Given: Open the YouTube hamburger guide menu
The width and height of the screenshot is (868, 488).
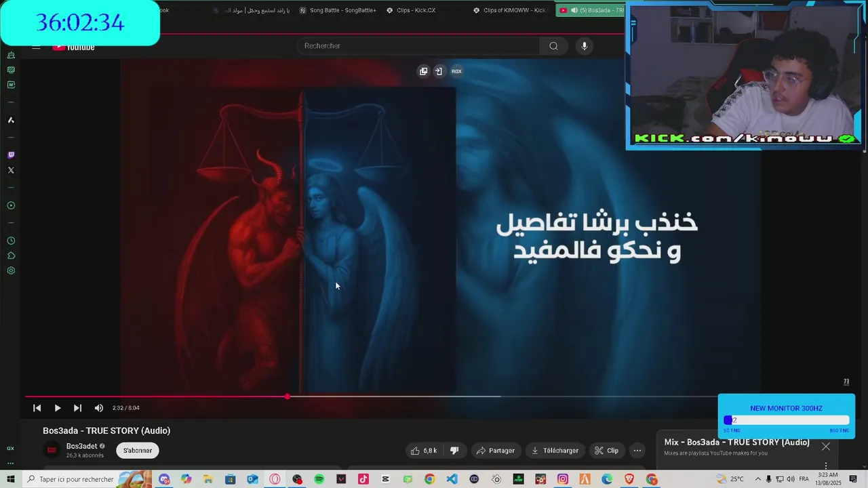Looking at the screenshot, I should [x=36, y=47].
